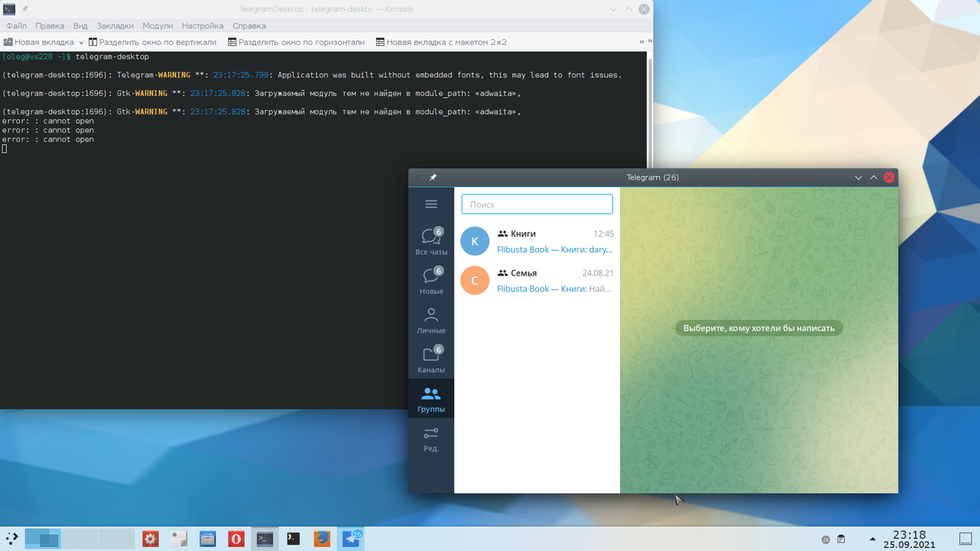Open the 'Вид' menu in Konsole

80,26
